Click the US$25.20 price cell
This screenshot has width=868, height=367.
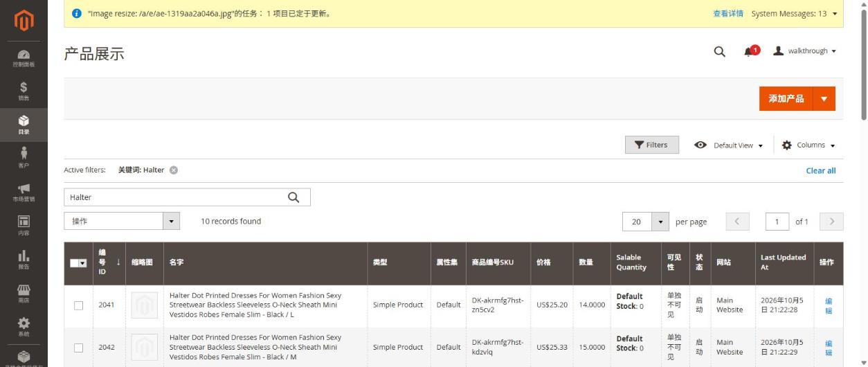point(552,305)
